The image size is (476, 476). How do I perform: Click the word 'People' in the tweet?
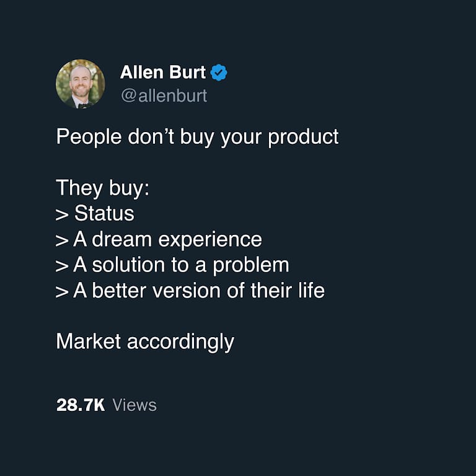pos(89,137)
